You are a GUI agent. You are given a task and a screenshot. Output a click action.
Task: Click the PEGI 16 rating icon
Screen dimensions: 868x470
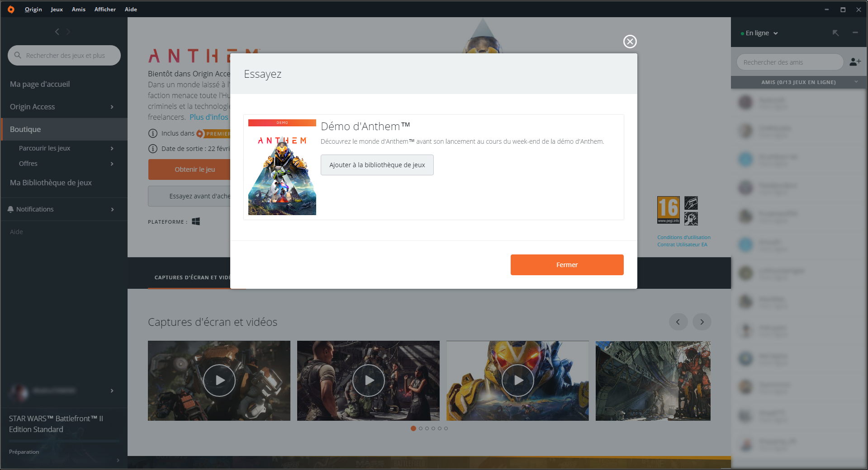669,210
